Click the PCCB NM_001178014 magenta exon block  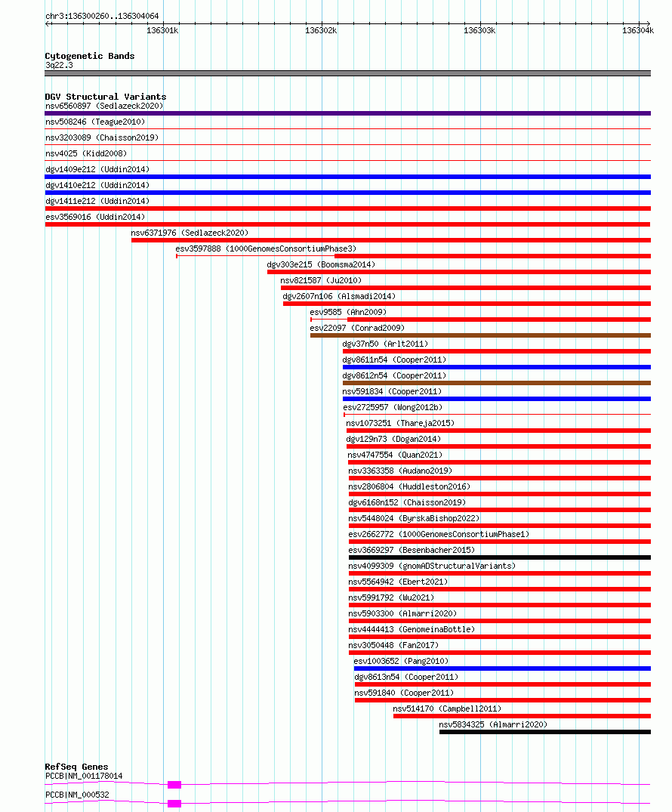point(174,785)
